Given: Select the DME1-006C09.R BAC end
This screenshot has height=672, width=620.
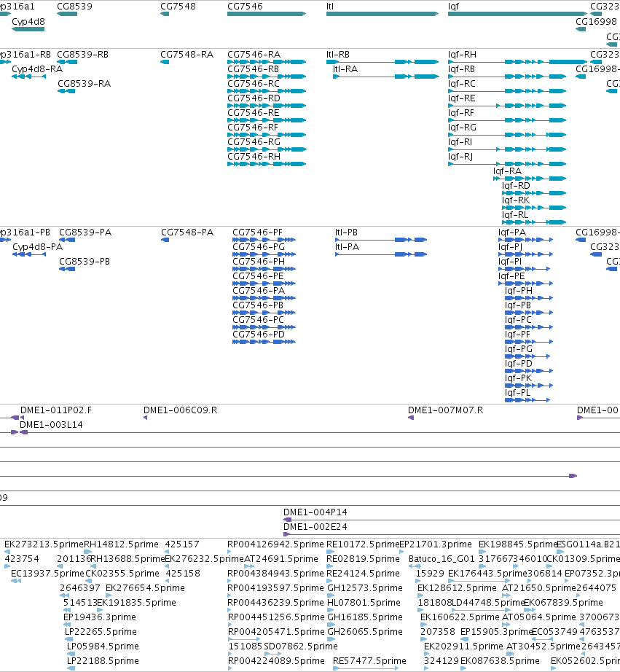Looking at the screenshot, I should click(181, 410).
